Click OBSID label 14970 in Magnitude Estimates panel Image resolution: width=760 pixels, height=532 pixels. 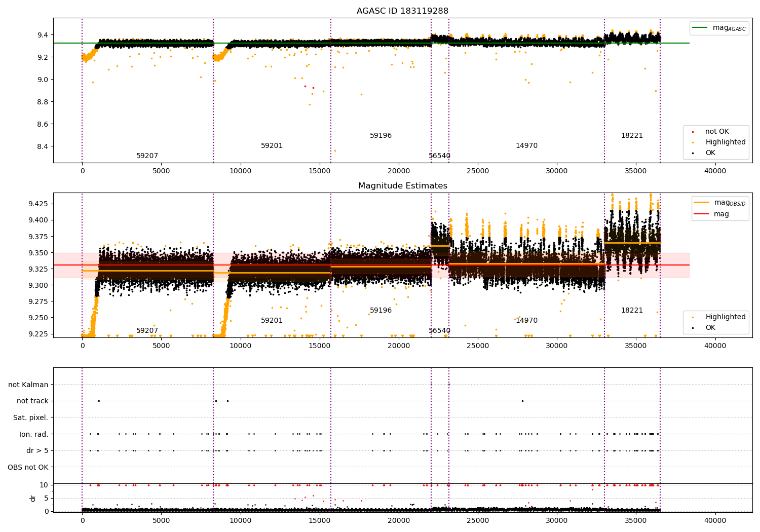tap(526, 321)
